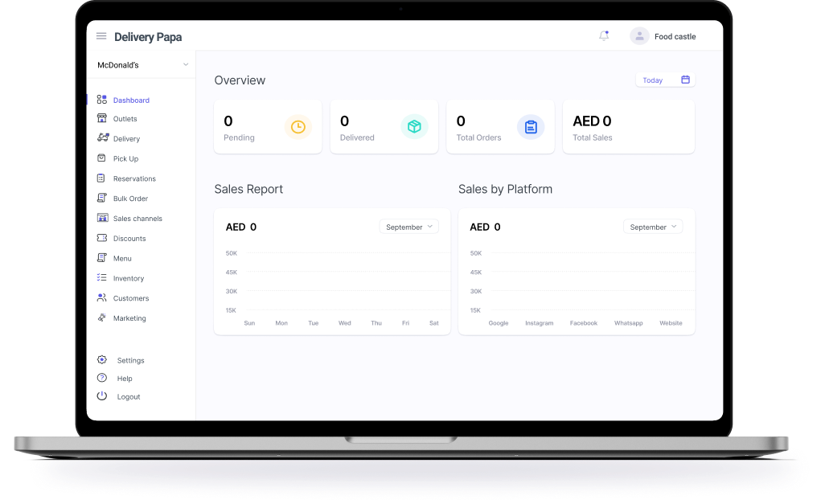Viewport: 821px width, 504px height.
Task: Click the Overview heading
Action: coord(240,80)
